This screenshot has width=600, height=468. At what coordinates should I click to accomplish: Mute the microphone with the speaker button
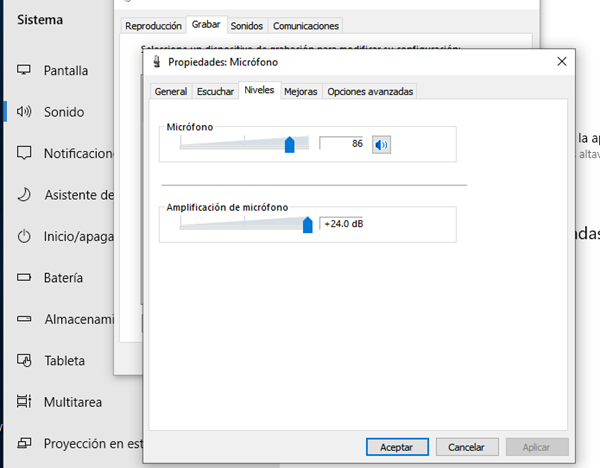pos(381,145)
